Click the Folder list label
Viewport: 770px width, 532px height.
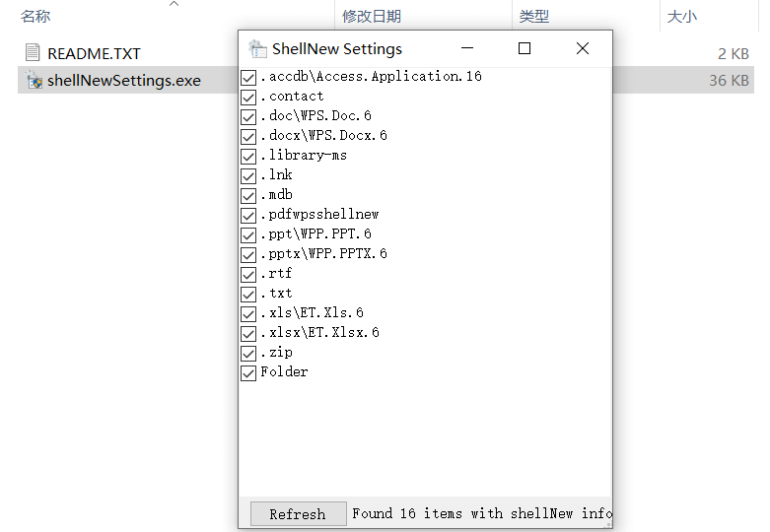(x=284, y=372)
